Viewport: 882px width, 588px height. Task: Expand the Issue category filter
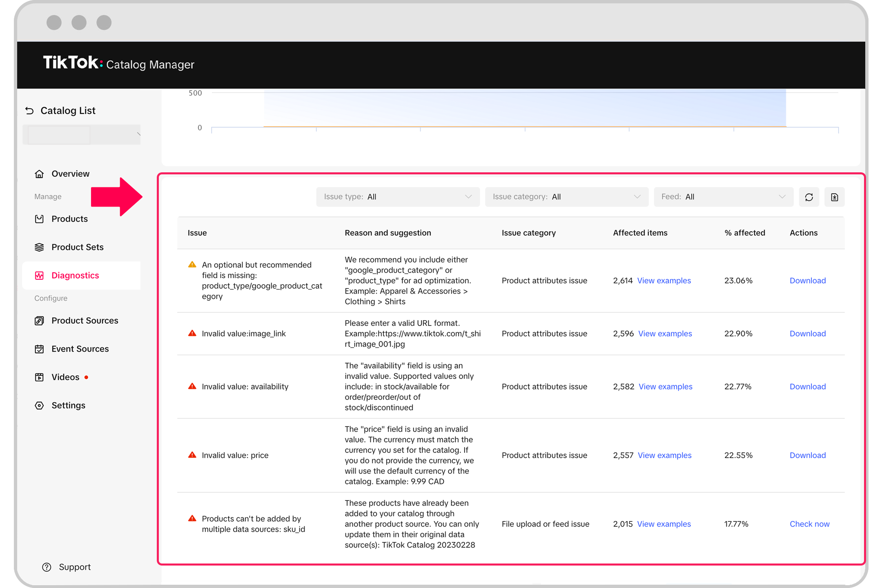tap(567, 197)
